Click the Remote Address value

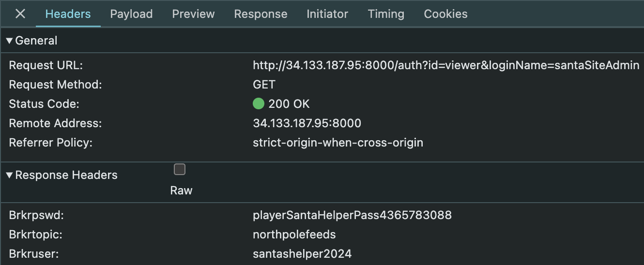pos(307,123)
